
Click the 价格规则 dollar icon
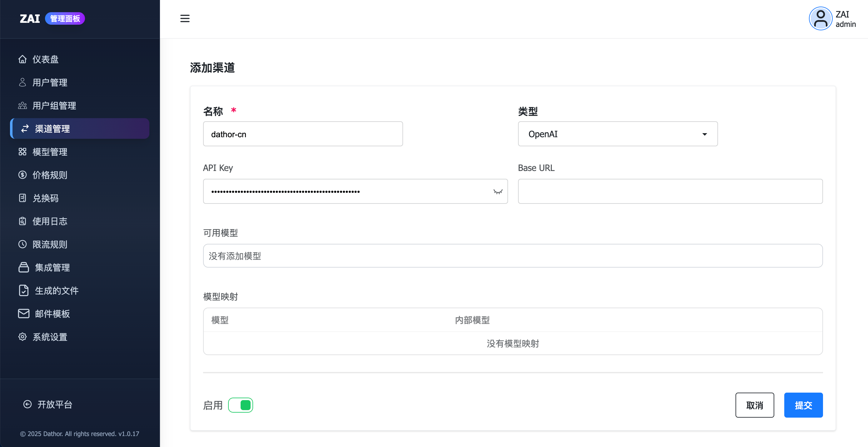coord(22,175)
